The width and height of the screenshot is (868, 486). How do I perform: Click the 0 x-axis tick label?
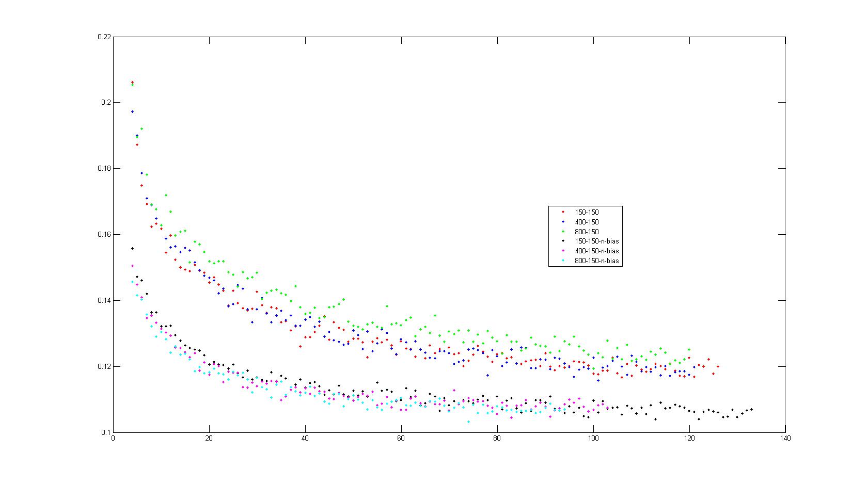tap(113, 439)
